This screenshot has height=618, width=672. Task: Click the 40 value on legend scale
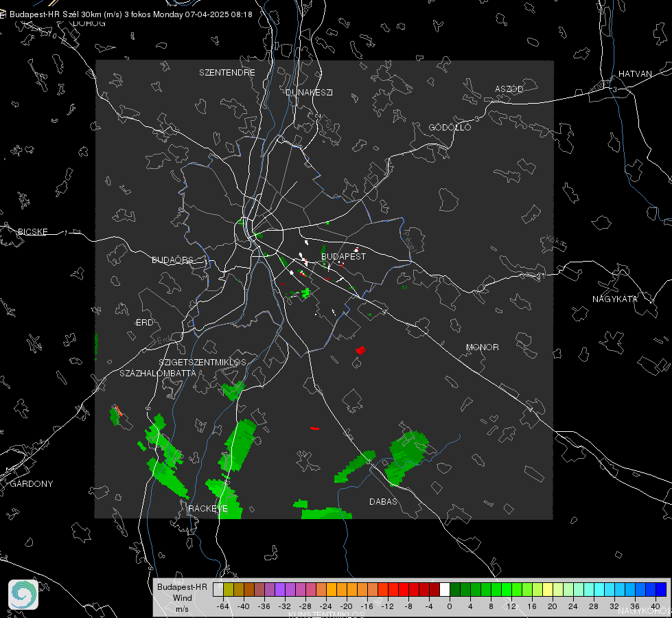tap(656, 606)
